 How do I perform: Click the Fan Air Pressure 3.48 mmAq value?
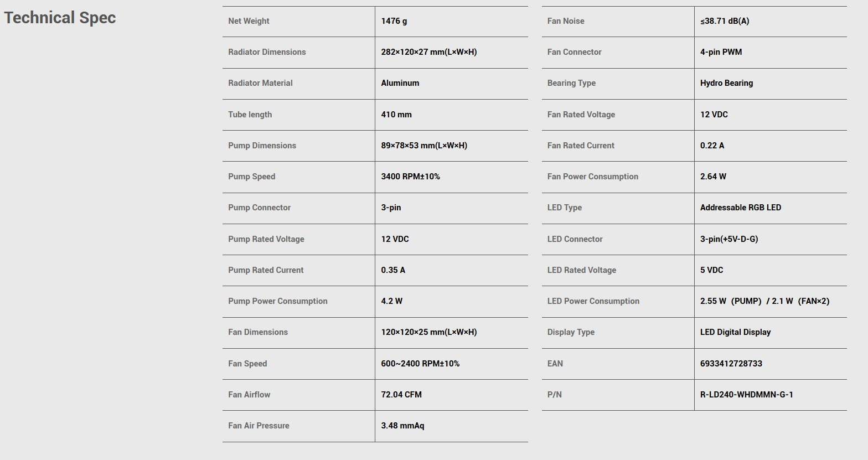click(x=402, y=426)
